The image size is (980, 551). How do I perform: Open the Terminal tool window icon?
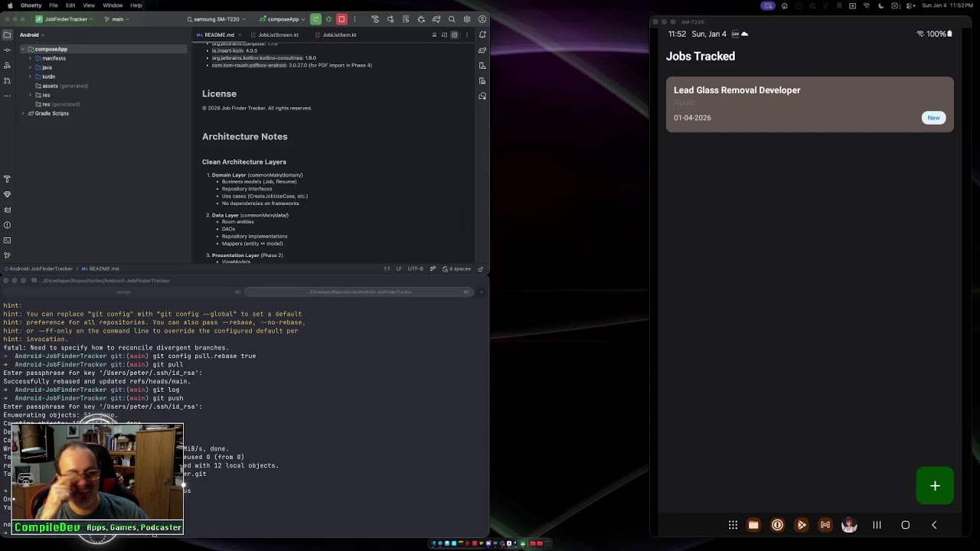[7, 240]
